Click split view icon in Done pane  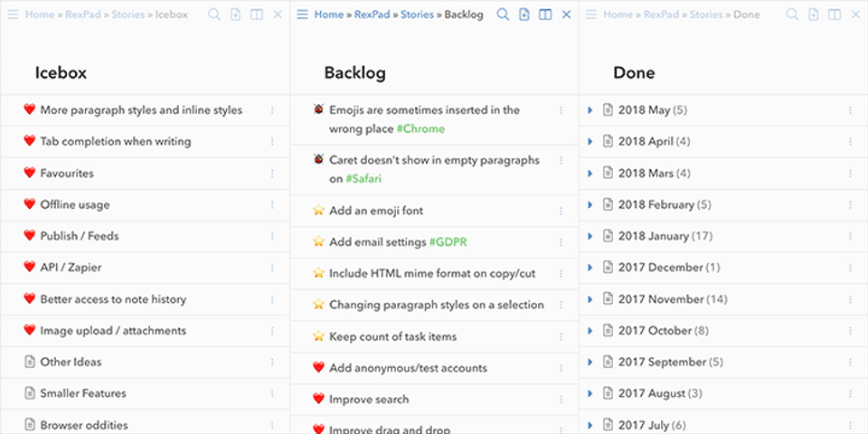click(835, 14)
